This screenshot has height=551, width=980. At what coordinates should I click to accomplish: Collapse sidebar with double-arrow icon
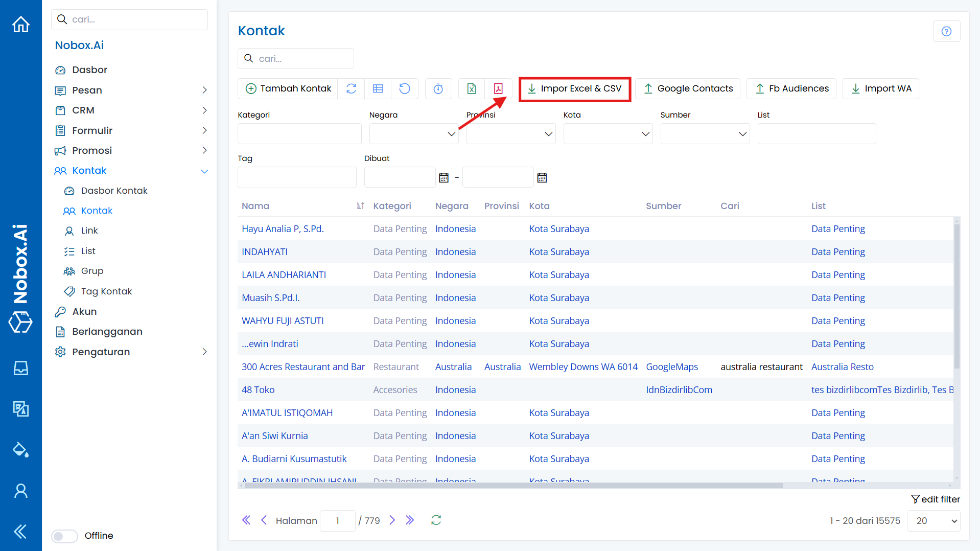click(20, 532)
